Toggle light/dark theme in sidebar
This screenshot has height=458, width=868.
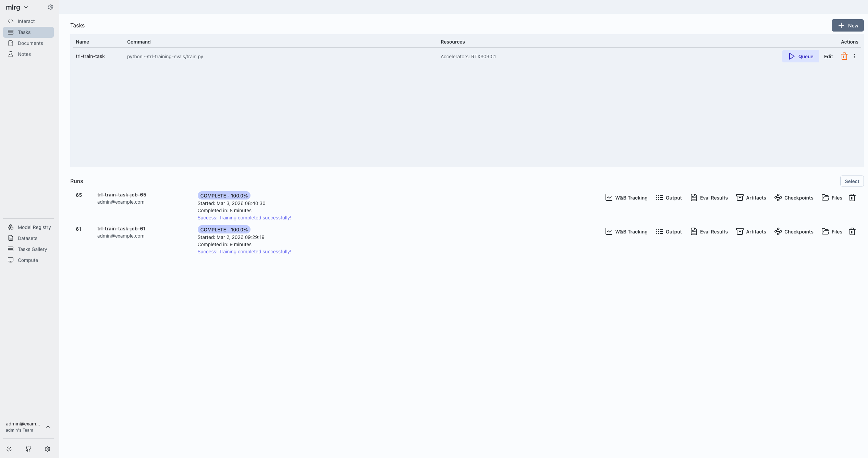click(x=9, y=449)
